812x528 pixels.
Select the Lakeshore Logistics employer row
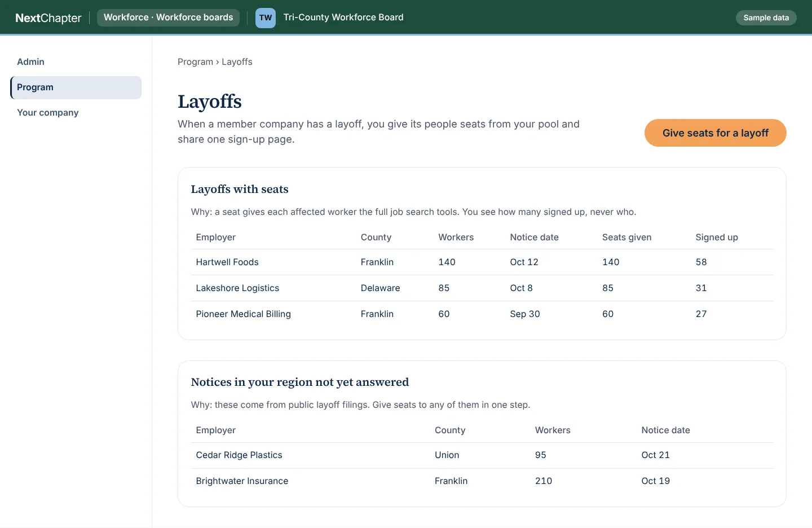[x=482, y=288]
